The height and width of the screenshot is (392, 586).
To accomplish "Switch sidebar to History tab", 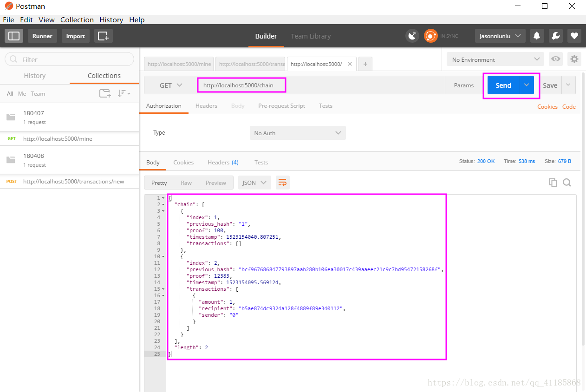I will point(35,75).
